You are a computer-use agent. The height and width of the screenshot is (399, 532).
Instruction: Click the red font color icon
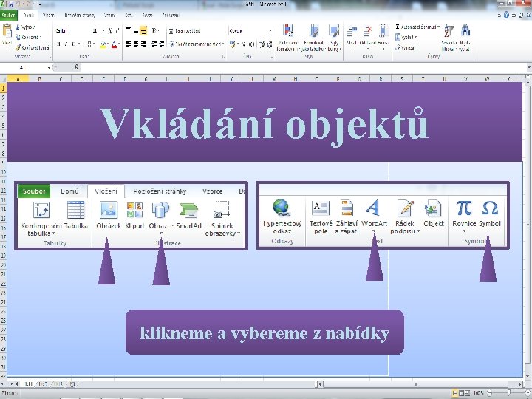click(115, 44)
